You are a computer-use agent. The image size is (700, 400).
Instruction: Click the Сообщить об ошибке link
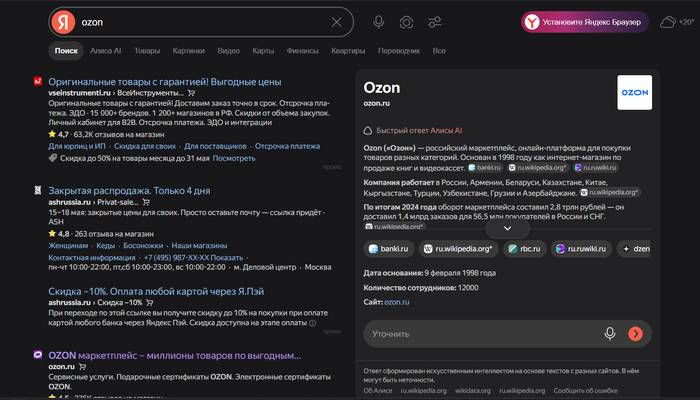(x=586, y=391)
